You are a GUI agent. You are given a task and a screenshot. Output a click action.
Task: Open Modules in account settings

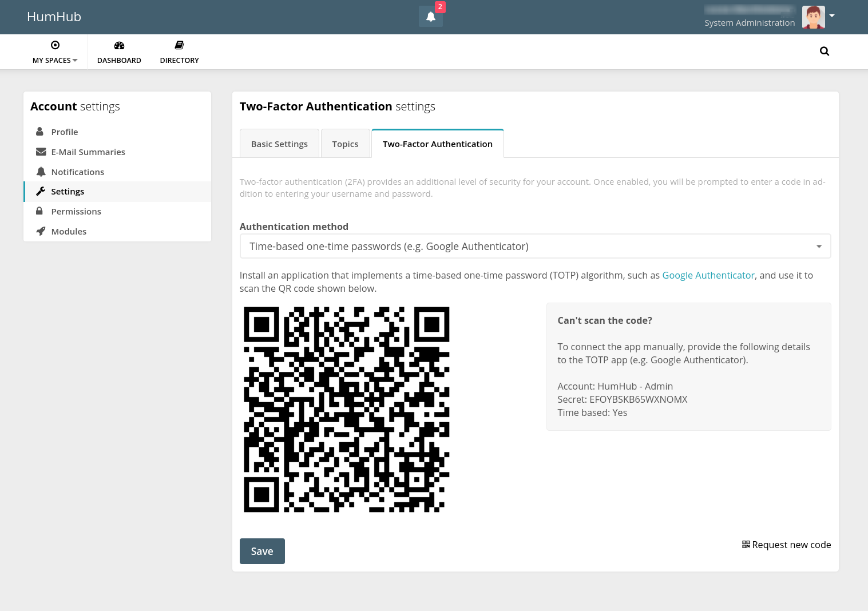tap(117, 231)
